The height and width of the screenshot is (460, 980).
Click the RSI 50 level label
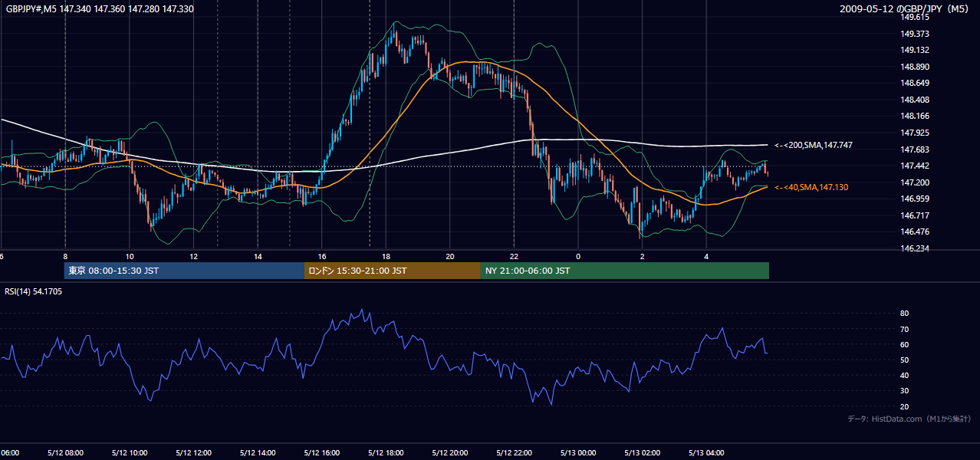tap(905, 360)
